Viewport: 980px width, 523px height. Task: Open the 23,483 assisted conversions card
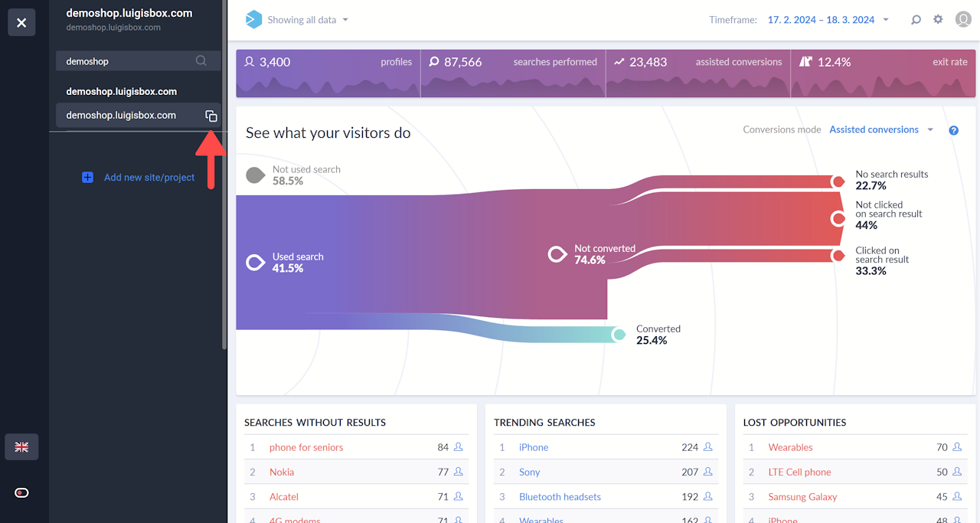(x=698, y=74)
